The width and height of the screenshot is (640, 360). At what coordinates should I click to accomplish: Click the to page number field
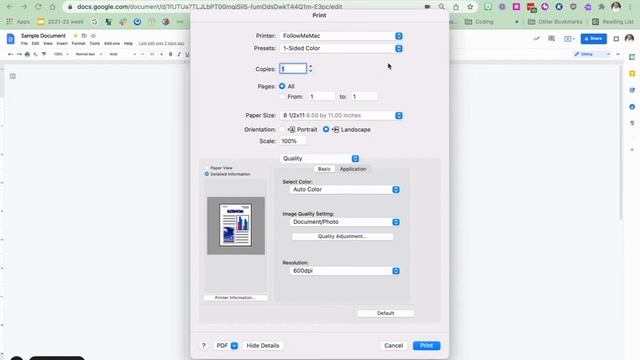(364, 97)
